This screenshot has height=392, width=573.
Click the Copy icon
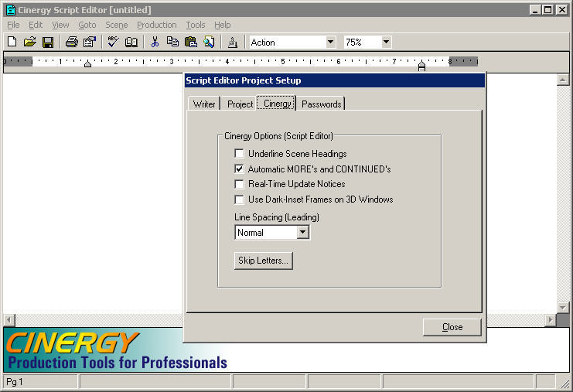coord(172,42)
